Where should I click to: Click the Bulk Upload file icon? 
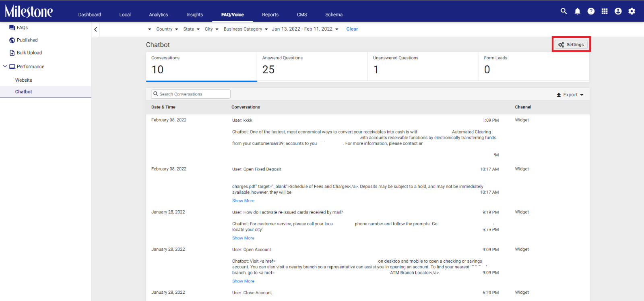tap(12, 53)
